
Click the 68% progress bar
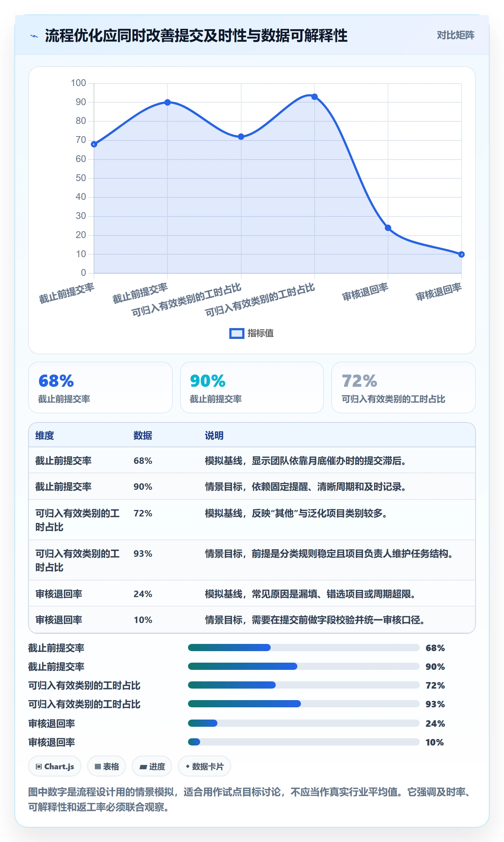point(304,648)
